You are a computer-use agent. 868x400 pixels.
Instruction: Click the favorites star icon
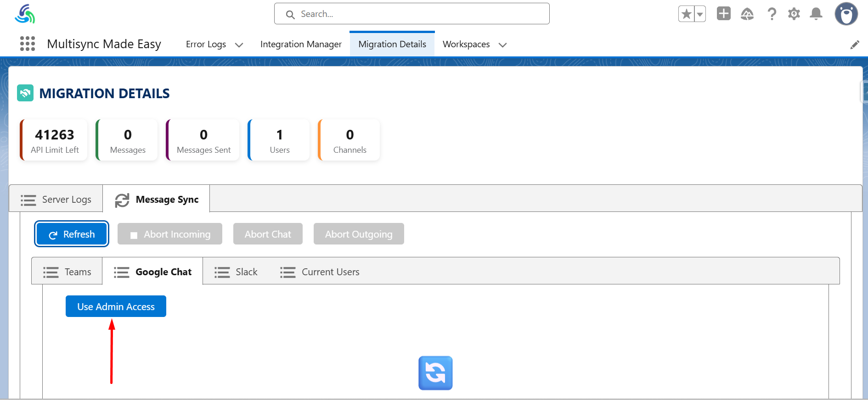687,14
